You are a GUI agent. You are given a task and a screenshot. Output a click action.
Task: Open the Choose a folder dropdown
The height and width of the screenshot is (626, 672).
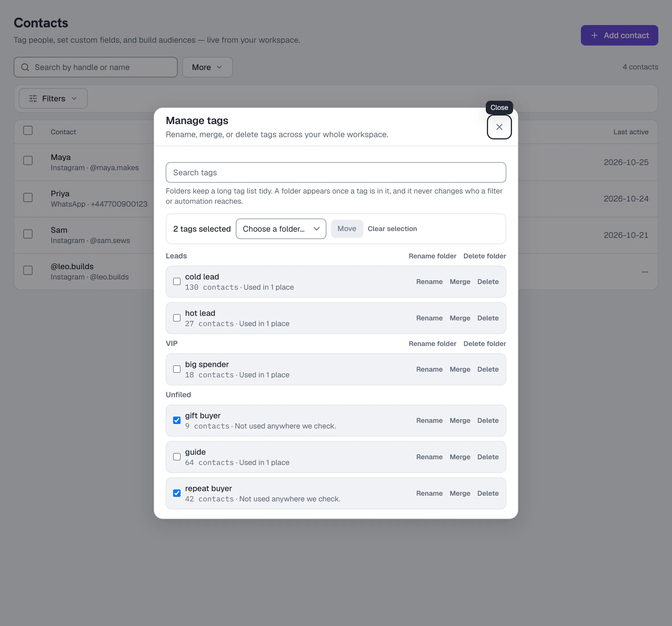(281, 229)
